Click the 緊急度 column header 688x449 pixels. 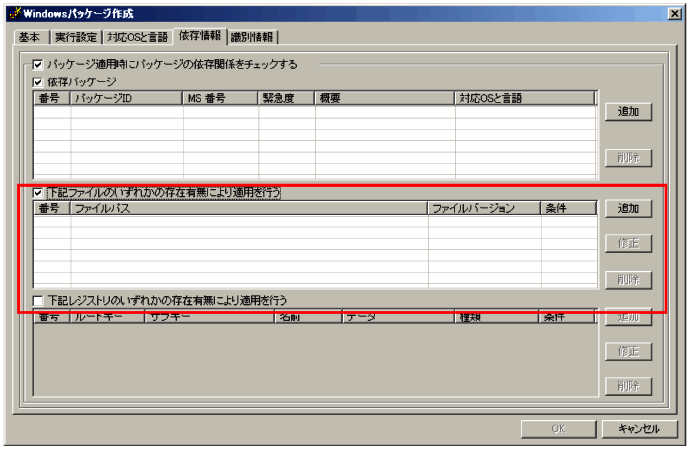287,98
